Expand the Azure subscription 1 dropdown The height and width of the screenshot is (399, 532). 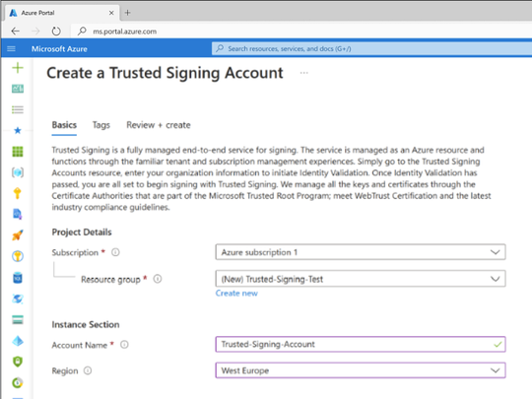coord(361,252)
